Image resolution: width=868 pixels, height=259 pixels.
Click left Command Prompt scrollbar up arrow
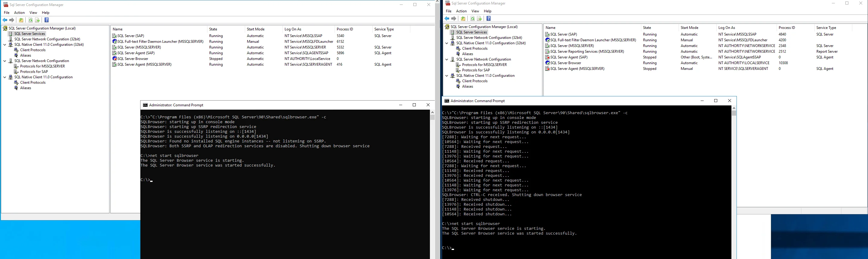[432, 112]
